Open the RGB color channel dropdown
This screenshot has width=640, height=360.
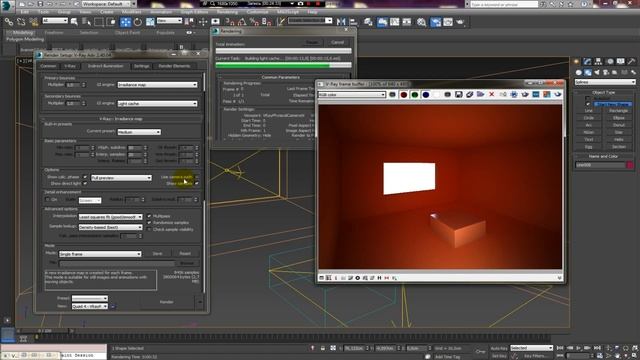pos(351,95)
